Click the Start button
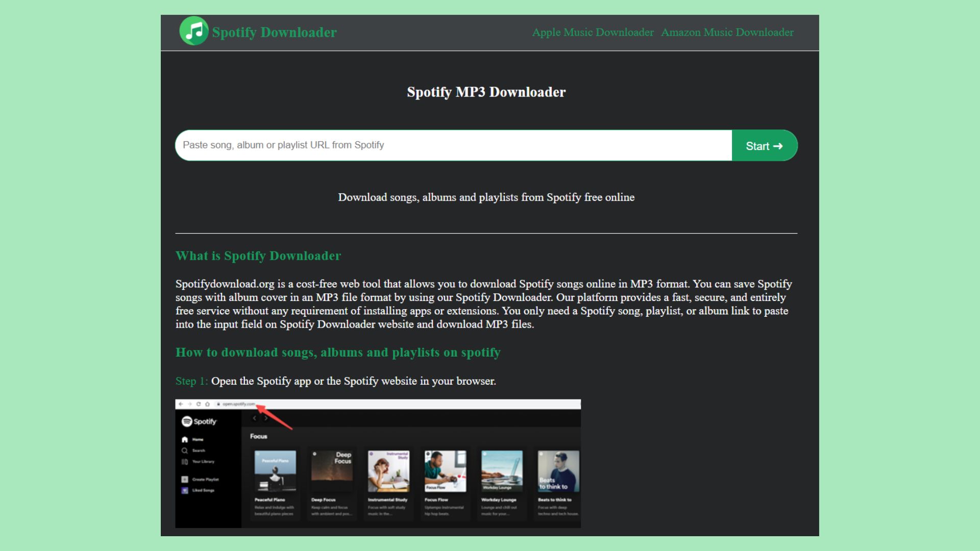This screenshot has width=980, height=551. 765,145
